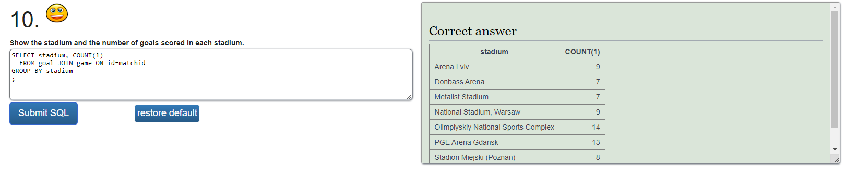Click the smiley face icon beside question 10
The height and width of the screenshot is (189, 868).
point(57,13)
